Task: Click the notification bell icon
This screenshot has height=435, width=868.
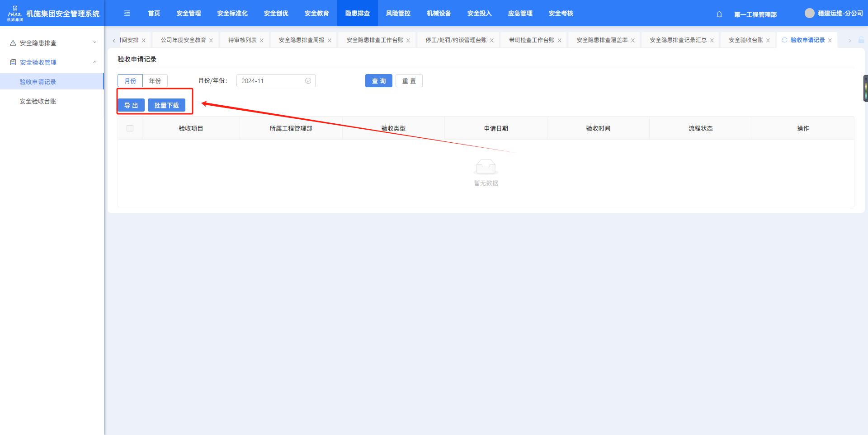Action: 719,14
